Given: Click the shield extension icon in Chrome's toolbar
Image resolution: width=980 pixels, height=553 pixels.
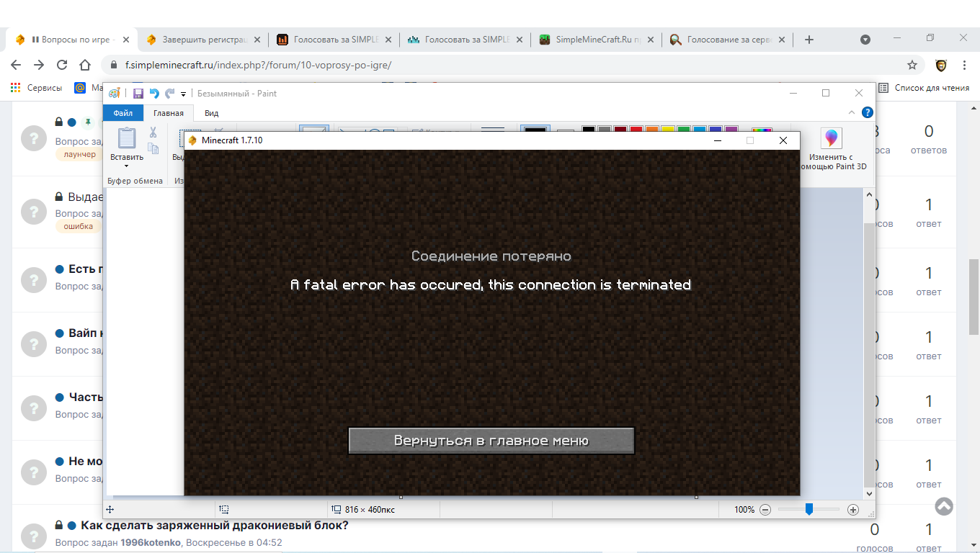Looking at the screenshot, I should (941, 65).
